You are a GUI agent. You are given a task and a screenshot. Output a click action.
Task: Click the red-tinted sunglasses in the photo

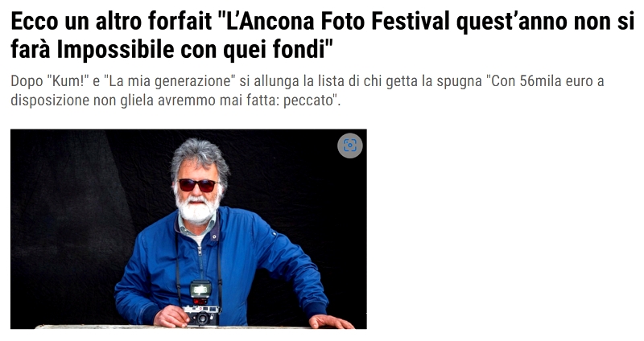tap(197, 185)
